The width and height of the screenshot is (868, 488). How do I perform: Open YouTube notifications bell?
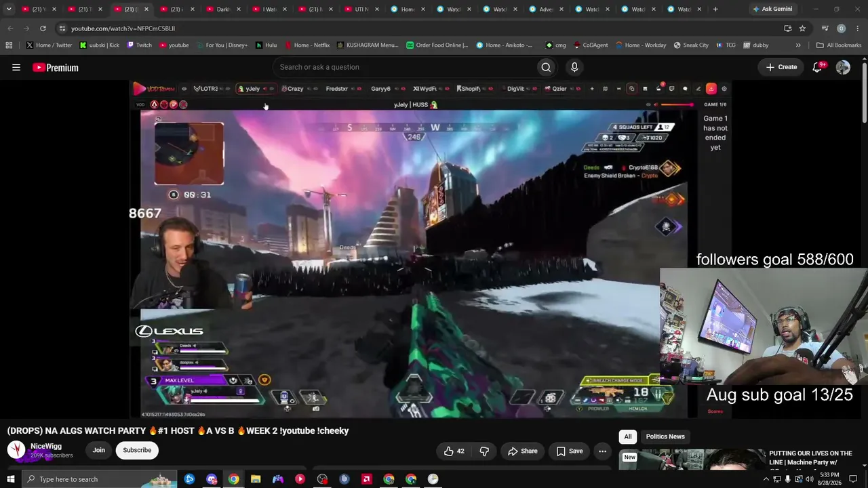pos(817,67)
